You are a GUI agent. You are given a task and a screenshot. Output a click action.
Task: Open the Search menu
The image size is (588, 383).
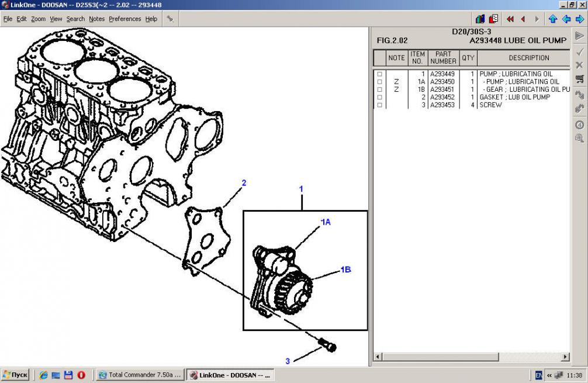(75, 19)
